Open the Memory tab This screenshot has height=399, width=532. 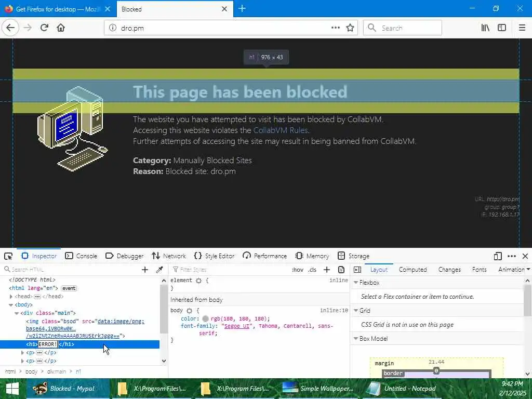[312, 256]
